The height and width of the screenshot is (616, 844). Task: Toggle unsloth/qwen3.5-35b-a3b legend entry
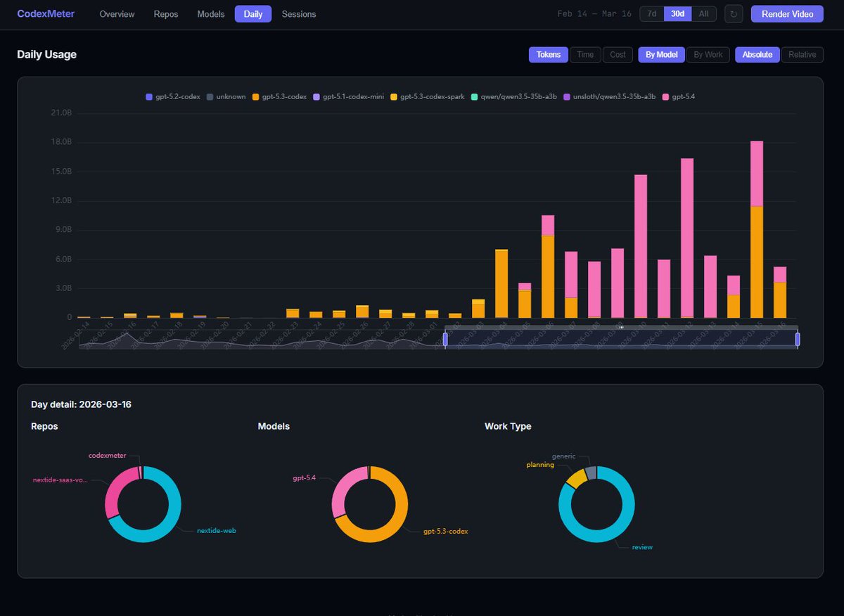point(609,96)
